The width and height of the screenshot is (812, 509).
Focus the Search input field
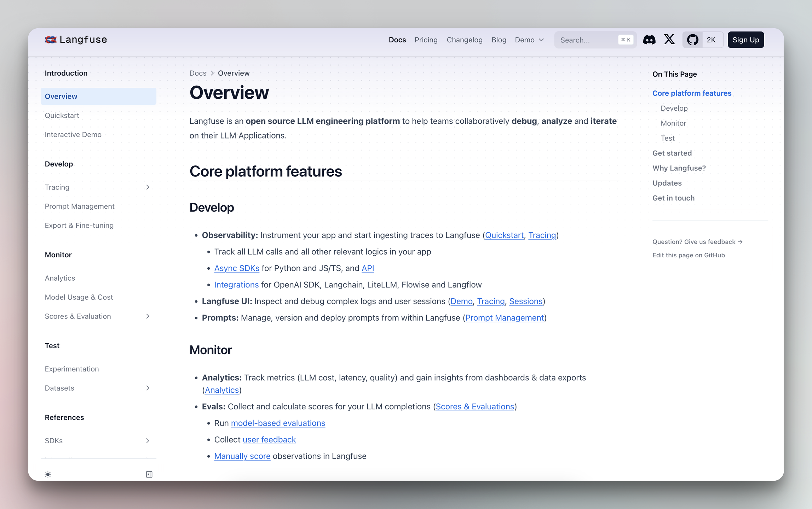pos(587,40)
